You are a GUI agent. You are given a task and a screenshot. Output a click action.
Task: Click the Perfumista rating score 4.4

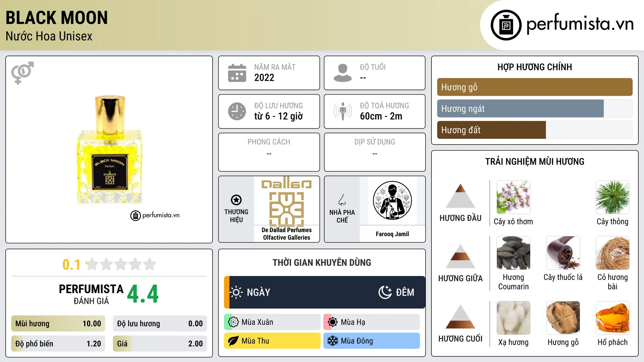pos(143,294)
